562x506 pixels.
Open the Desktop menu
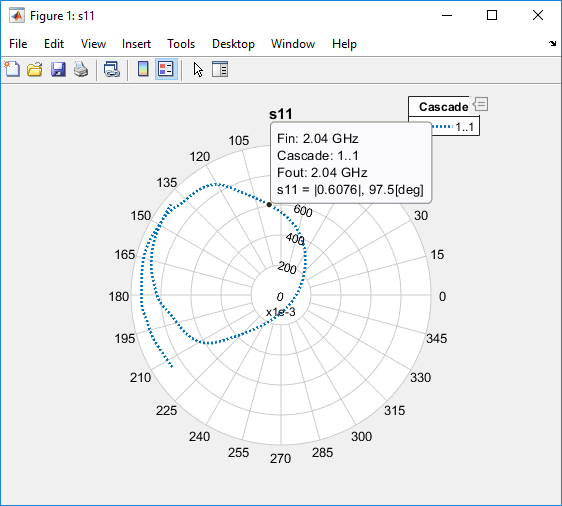point(233,44)
